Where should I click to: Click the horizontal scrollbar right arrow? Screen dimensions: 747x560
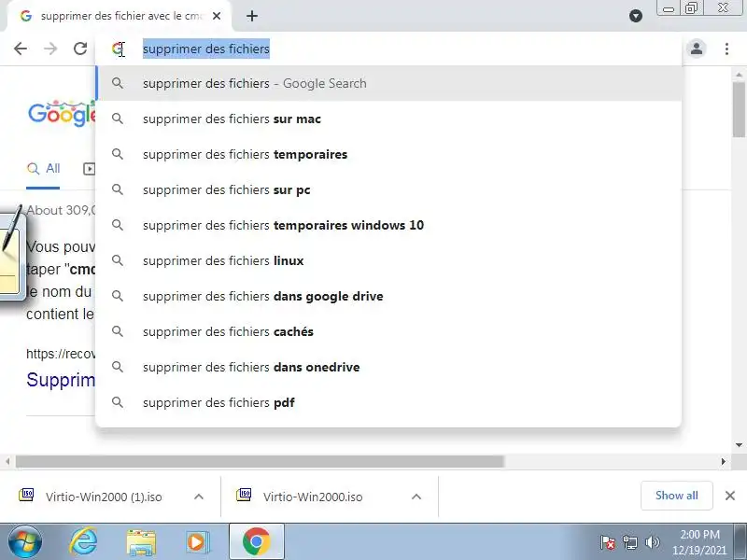(x=724, y=461)
